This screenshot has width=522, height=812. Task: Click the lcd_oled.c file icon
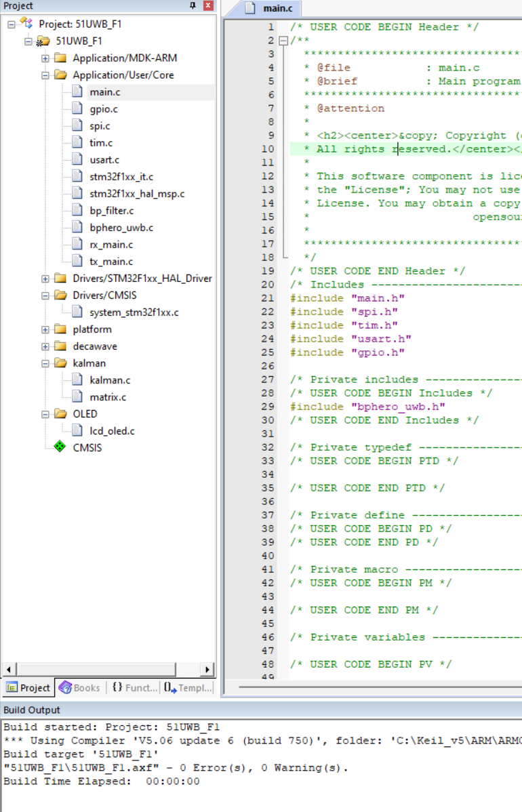coord(77,431)
